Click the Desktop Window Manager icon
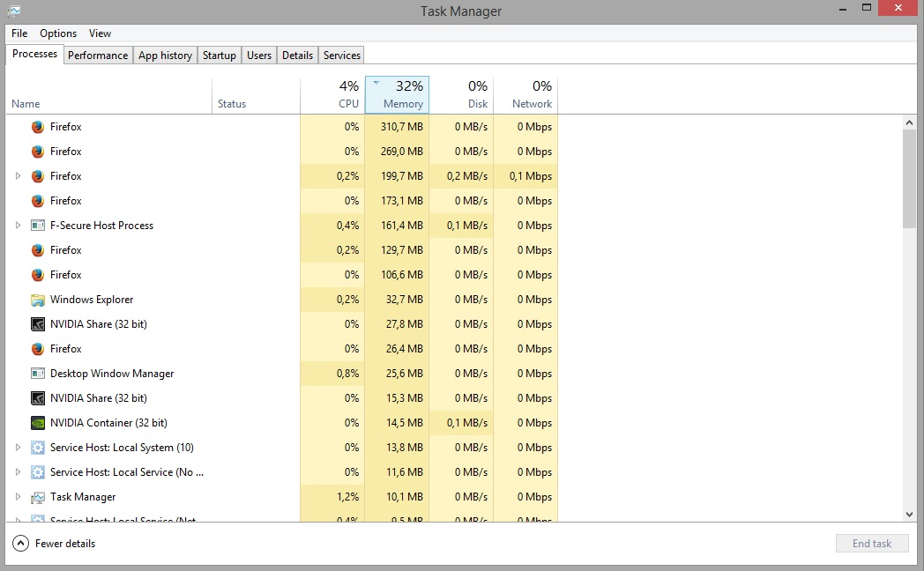Image resolution: width=924 pixels, height=571 pixels. 38,374
